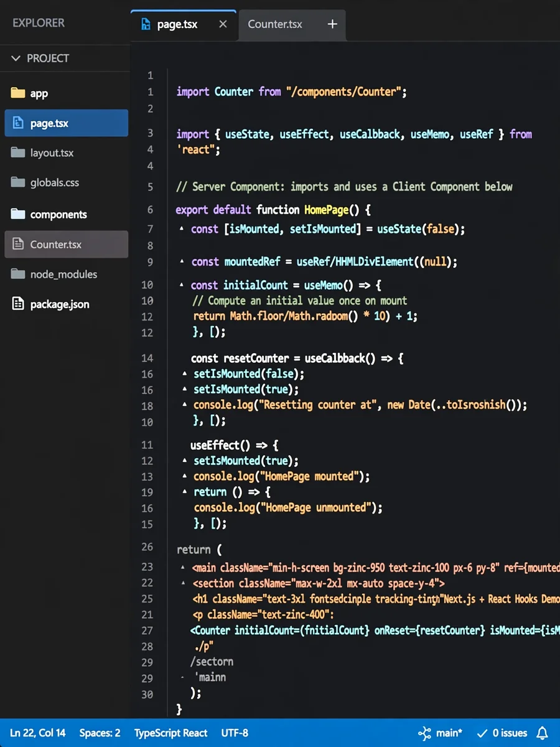Screen dimensions: 560x747
Task: Click the globals.css folder icon
Action: [x=18, y=182]
